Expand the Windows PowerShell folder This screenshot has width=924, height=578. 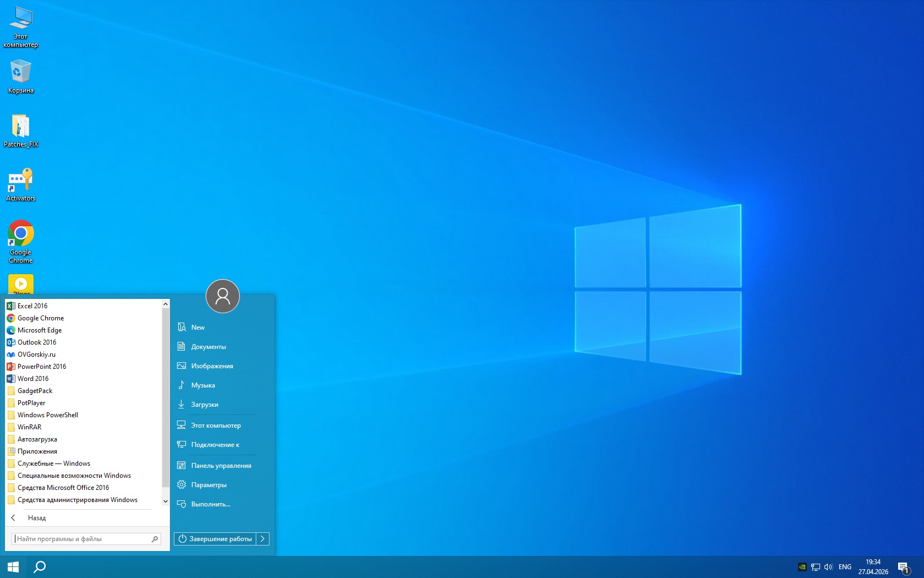click(47, 415)
